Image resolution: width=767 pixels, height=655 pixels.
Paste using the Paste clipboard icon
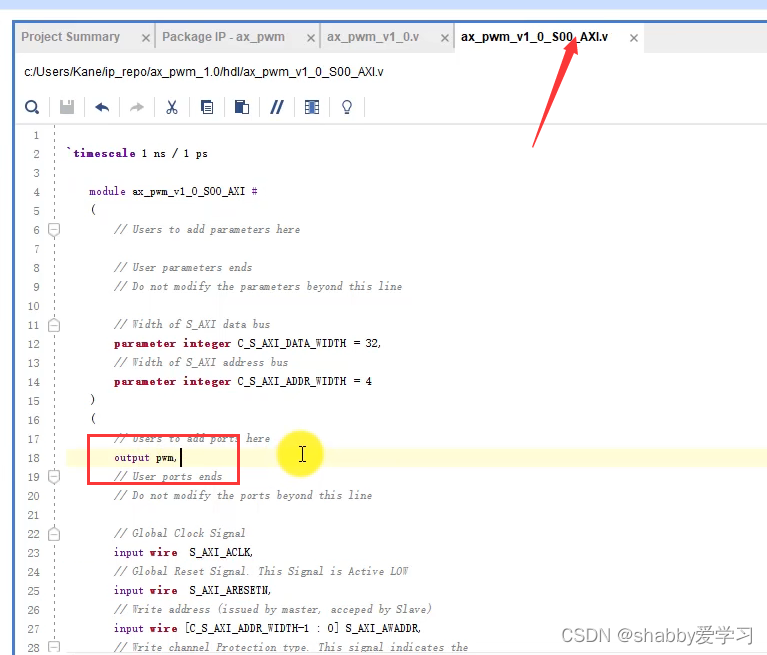tap(242, 107)
